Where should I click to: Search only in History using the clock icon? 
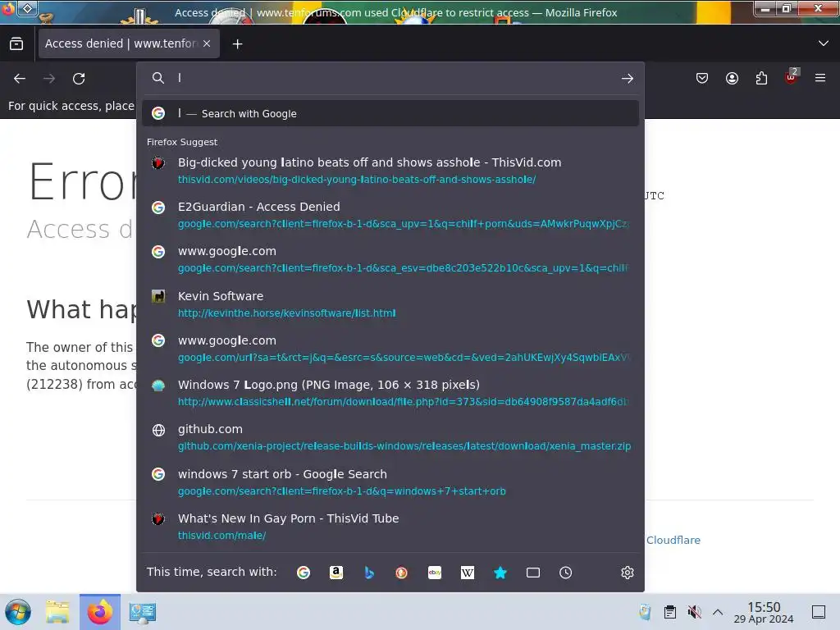click(x=566, y=573)
